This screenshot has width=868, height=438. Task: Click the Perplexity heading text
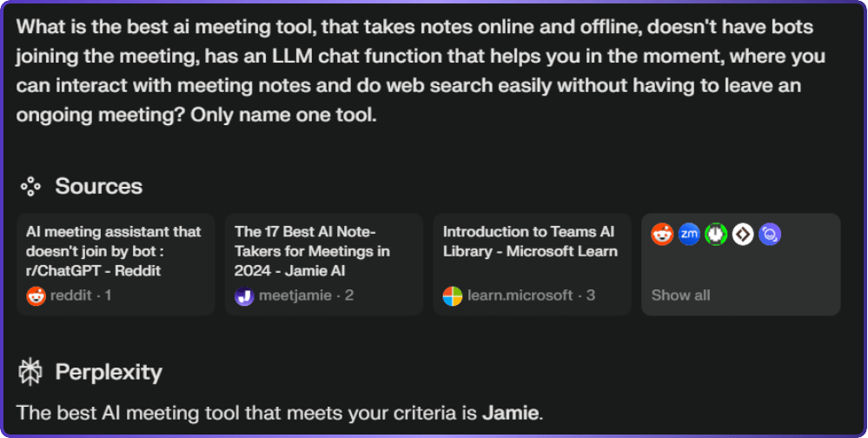coord(109,372)
